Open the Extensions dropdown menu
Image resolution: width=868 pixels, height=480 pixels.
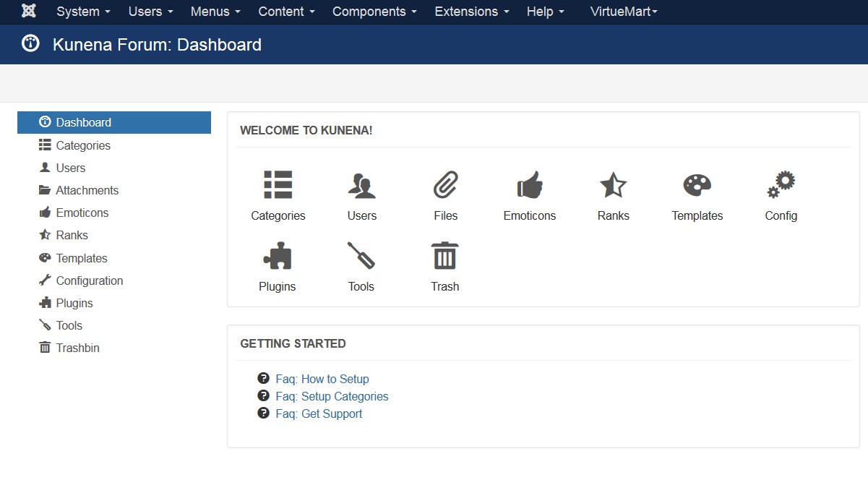click(x=472, y=12)
